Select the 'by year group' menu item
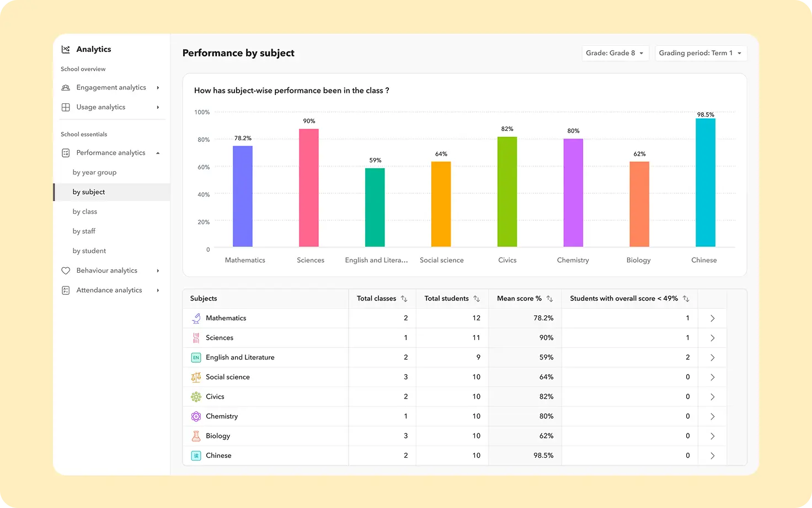This screenshot has width=812, height=508. tap(94, 172)
